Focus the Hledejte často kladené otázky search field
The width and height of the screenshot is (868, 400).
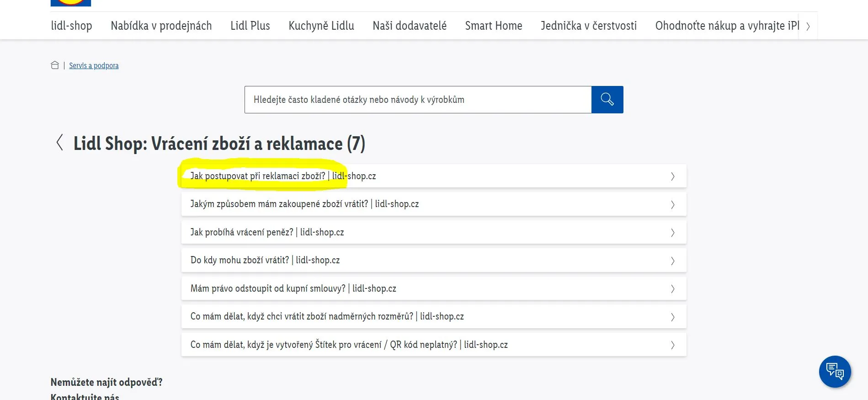tap(418, 99)
